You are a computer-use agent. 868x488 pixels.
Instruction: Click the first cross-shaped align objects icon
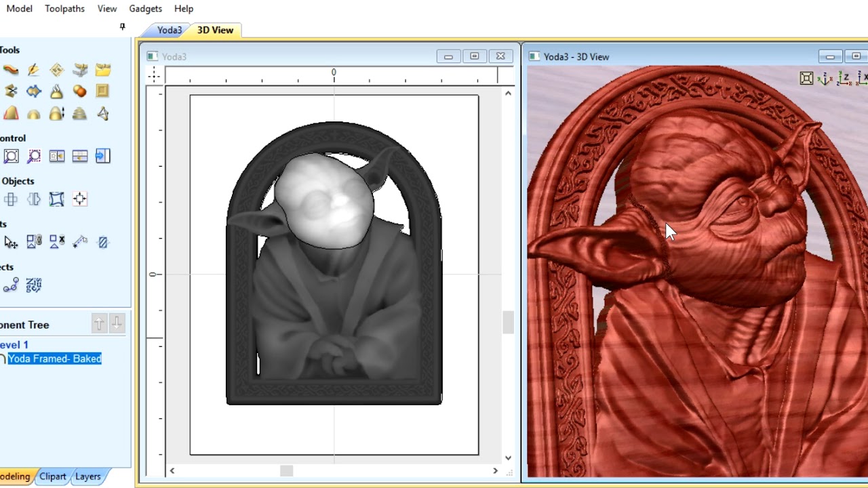point(11,199)
